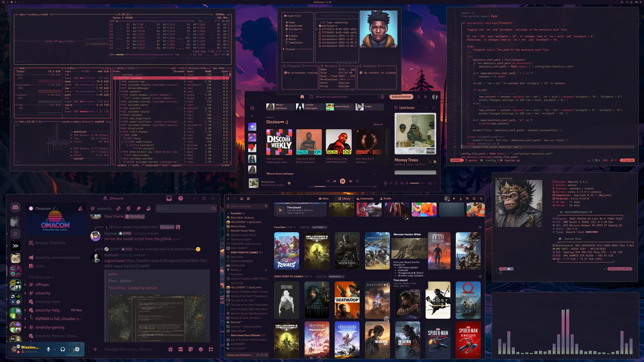Open the Store tab in Steam

(324, 198)
